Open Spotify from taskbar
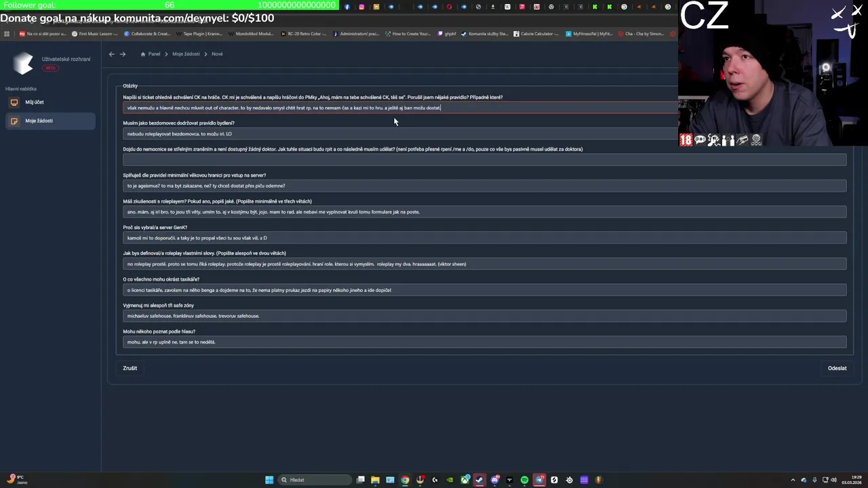 click(524, 480)
